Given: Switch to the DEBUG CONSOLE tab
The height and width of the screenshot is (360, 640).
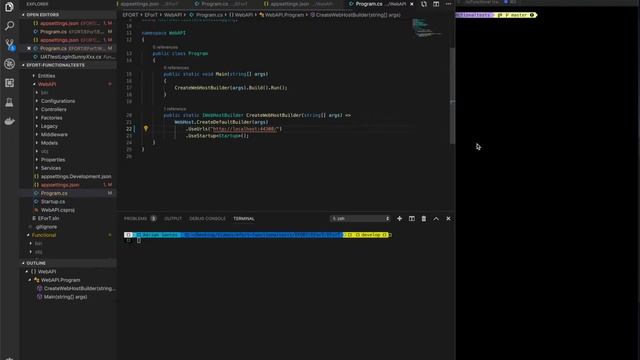Looking at the screenshot, I should pos(207,218).
